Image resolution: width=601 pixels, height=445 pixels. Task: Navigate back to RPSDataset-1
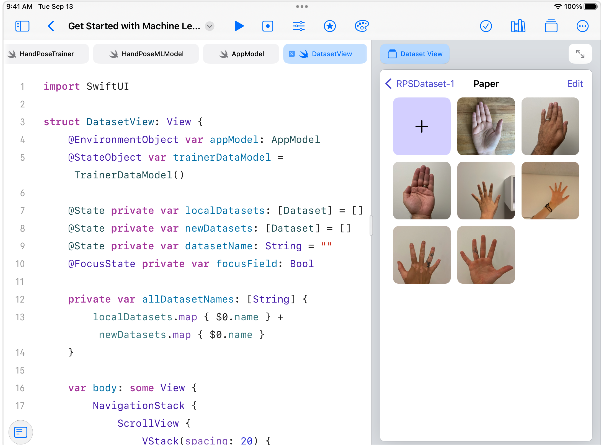click(420, 84)
